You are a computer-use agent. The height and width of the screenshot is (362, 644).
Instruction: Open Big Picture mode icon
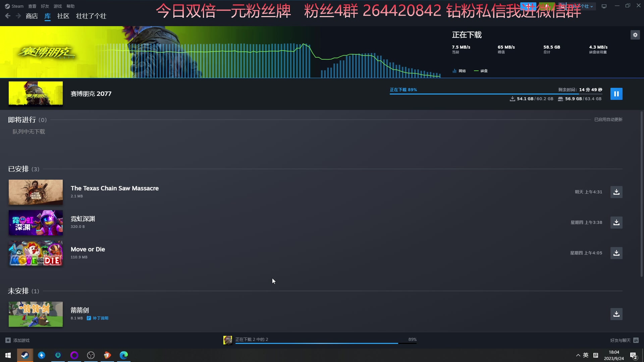coord(604,6)
